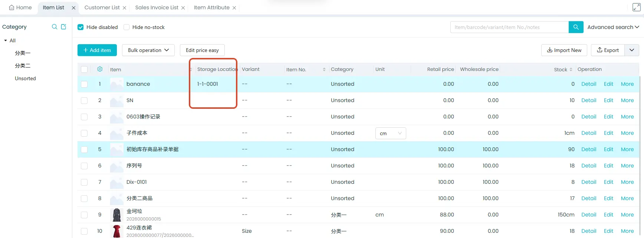Open the Export options arrow dropdown
Image resolution: width=644 pixels, height=238 pixels.
[x=632, y=50]
